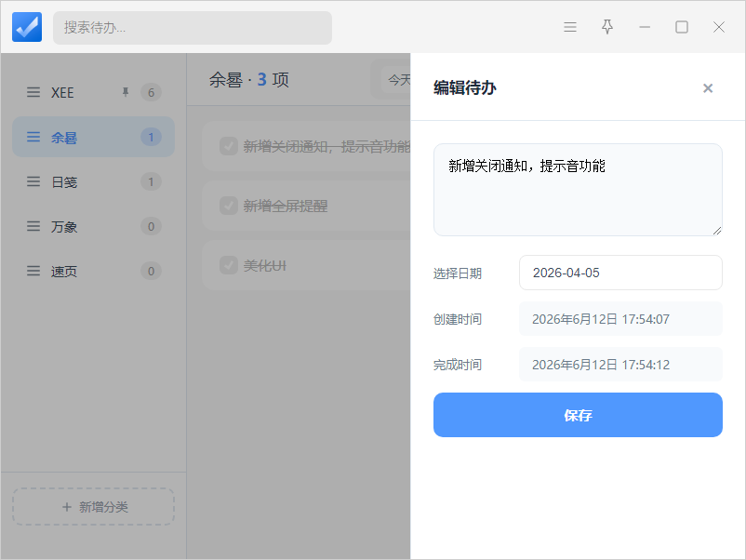Close the todo app window
746x560 pixels.
(x=718, y=27)
